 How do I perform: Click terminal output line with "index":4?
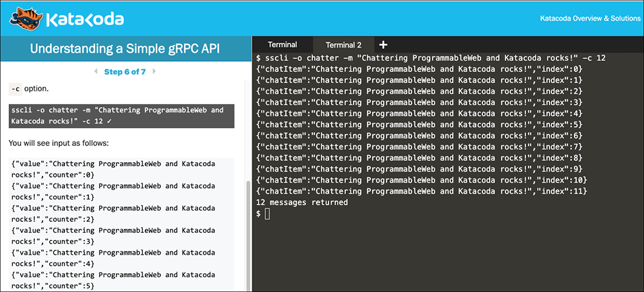419,113
